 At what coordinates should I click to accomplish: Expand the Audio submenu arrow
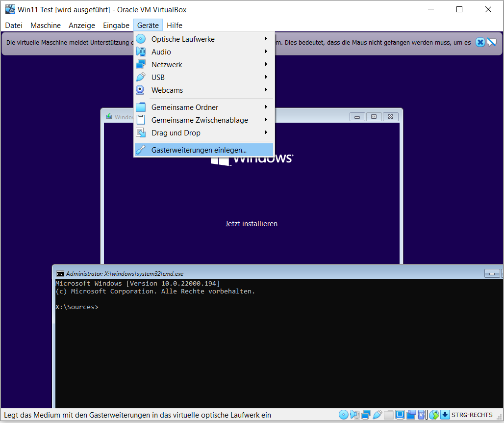point(266,52)
